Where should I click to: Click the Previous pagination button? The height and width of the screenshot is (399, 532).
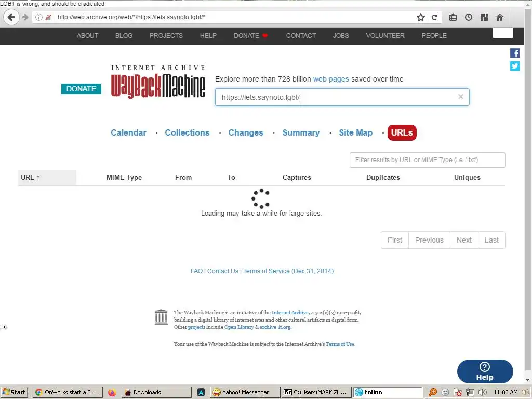(429, 240)
